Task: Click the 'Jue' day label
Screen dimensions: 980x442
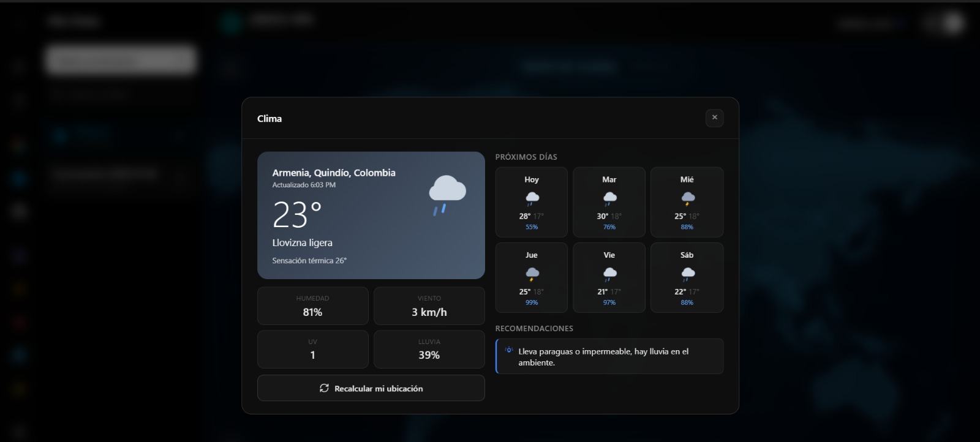Action: (532, 255)
